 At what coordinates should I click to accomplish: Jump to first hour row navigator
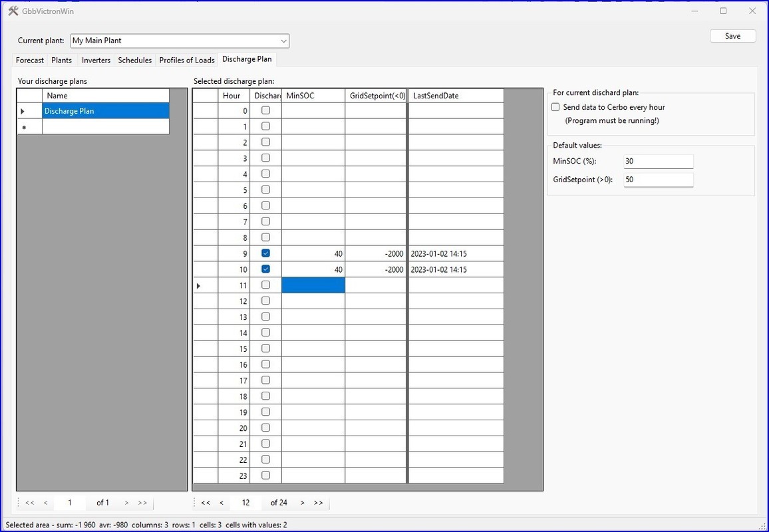click(x=206, y=503)
